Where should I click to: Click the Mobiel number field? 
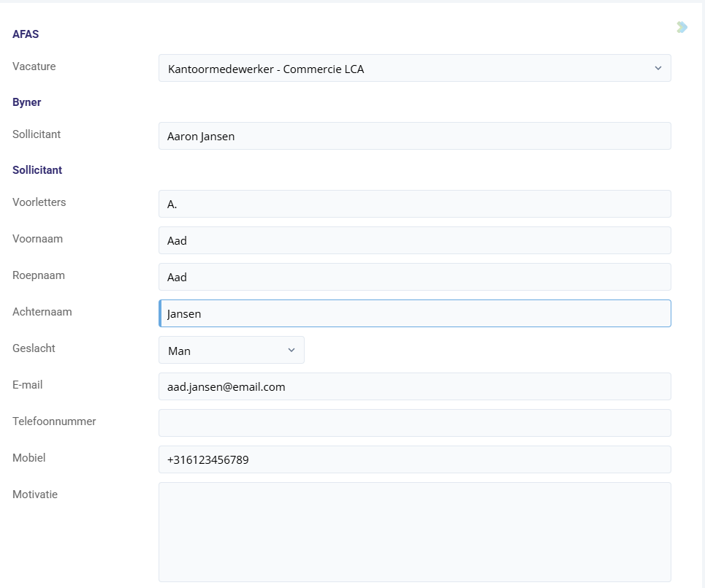click(x=414, y=460)
